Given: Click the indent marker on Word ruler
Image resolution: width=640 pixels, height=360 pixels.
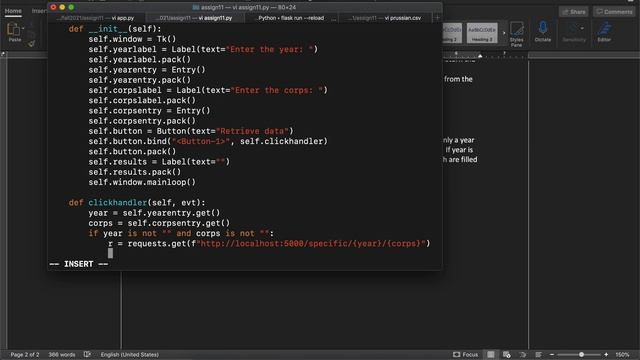Looking at the screenshot, I should pyautogui.click(x=480, y=55).
